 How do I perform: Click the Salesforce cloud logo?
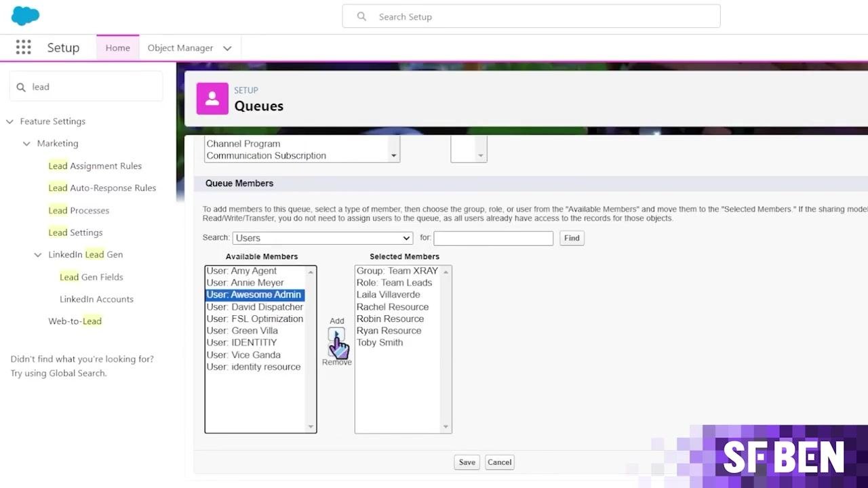coord(26,16)
